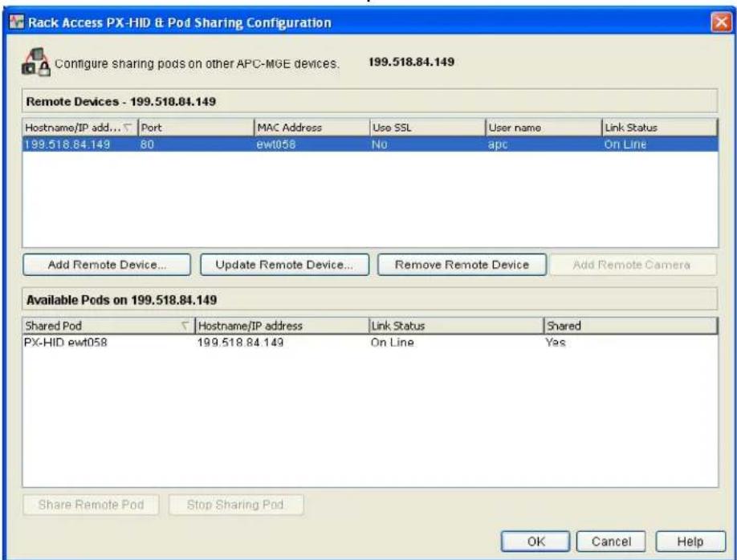Image resolution: width=737 pixels, height=560 pixels.
Task: Click the title bar application icon
Action: coord(16,22)
